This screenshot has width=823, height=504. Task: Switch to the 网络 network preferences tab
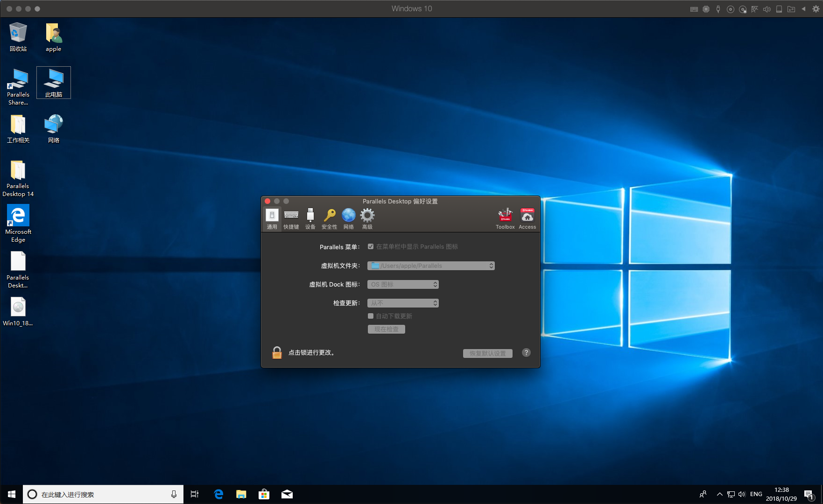349,219
